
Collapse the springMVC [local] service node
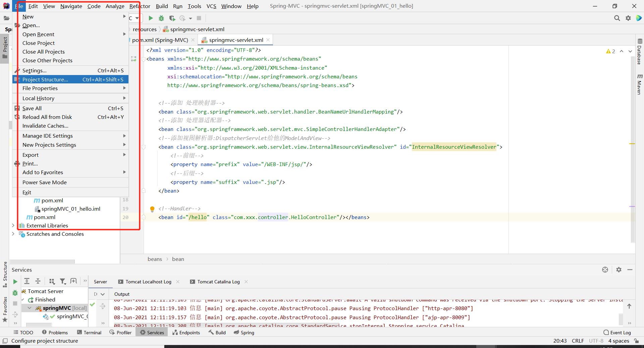30,308
